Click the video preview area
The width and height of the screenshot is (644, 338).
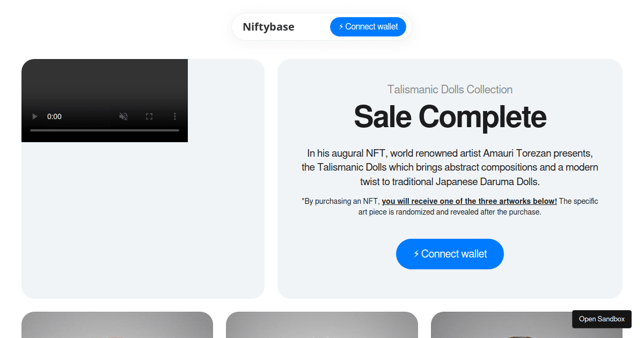[x=105, y=86]
